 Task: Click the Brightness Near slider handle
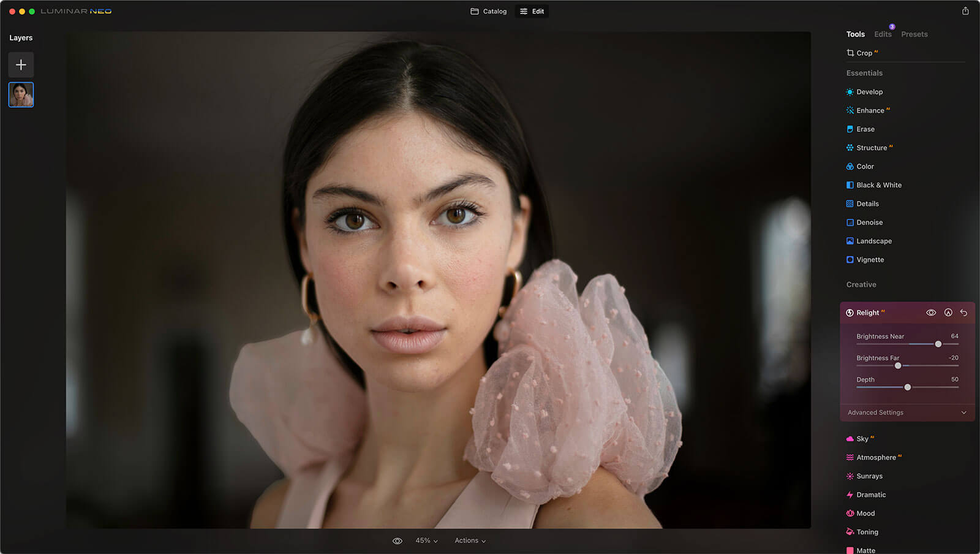pos(938,344)
